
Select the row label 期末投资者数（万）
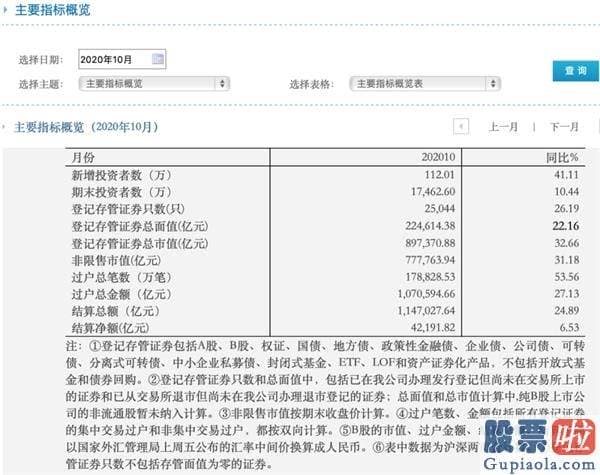122,192
